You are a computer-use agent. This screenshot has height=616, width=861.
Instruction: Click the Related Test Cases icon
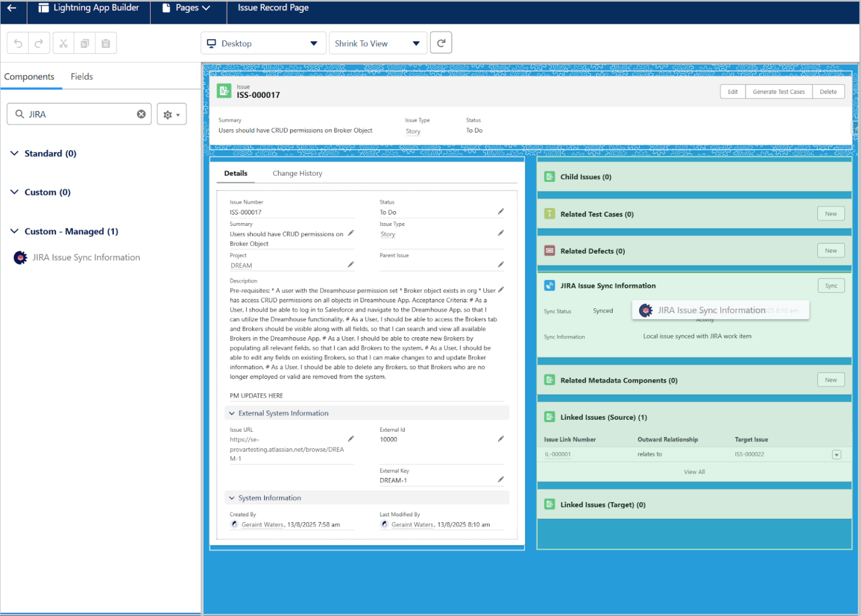[550, 214]
